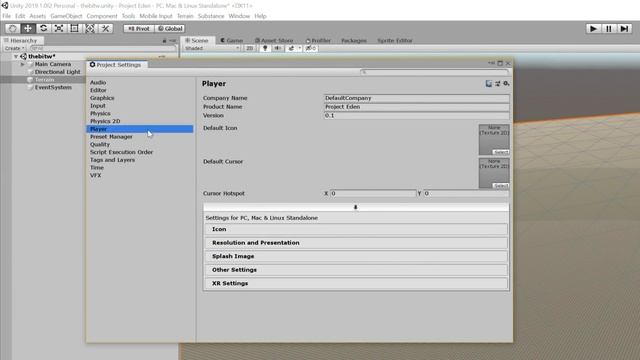Toggle scene effects image icon
The image size is (640, 360).
click(291, 48)
